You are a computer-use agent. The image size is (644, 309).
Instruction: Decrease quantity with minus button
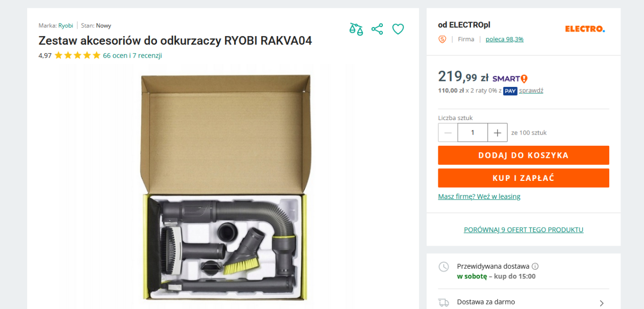(448, 133)
